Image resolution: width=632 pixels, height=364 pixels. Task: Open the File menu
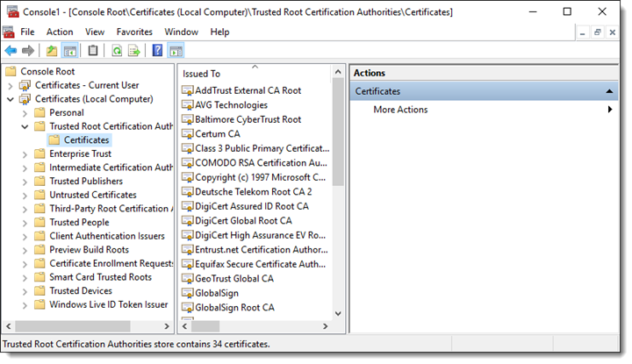[27, 32]
